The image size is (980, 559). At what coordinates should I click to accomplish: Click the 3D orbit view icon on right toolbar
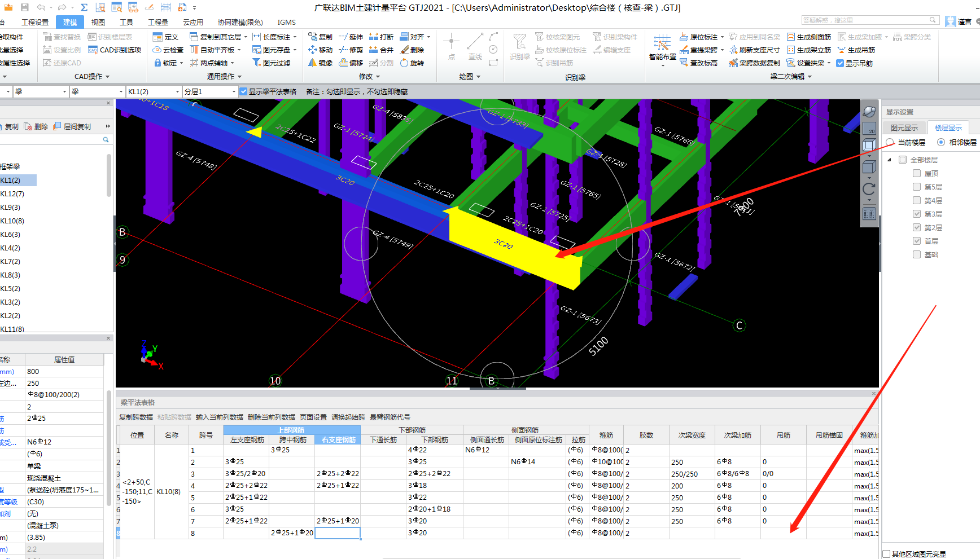coord(869,112)
